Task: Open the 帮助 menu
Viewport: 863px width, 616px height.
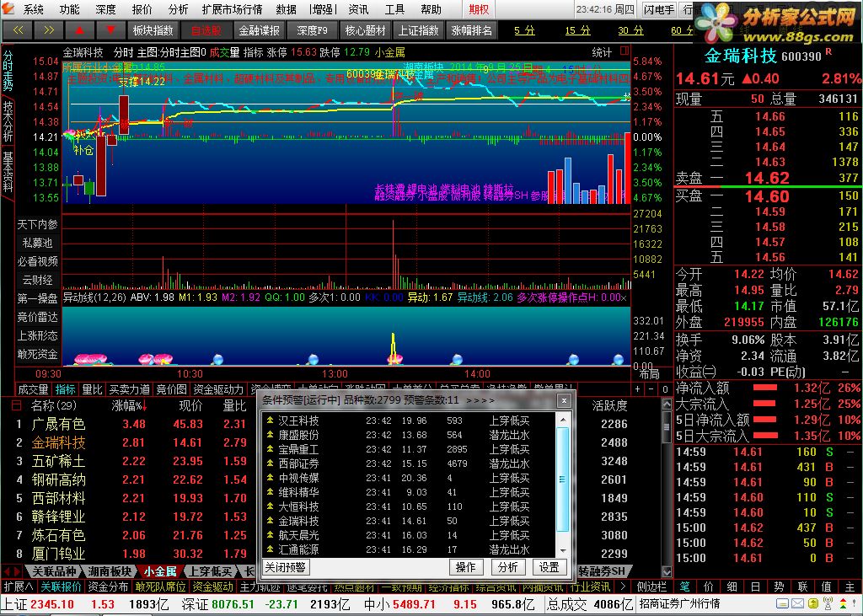Action: (x=431, y=9)
